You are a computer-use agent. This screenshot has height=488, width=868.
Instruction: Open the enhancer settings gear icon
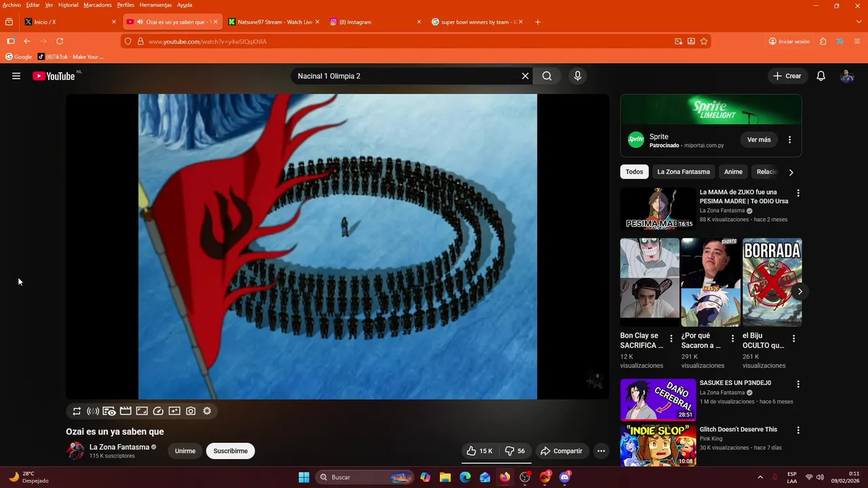point(207,411)
